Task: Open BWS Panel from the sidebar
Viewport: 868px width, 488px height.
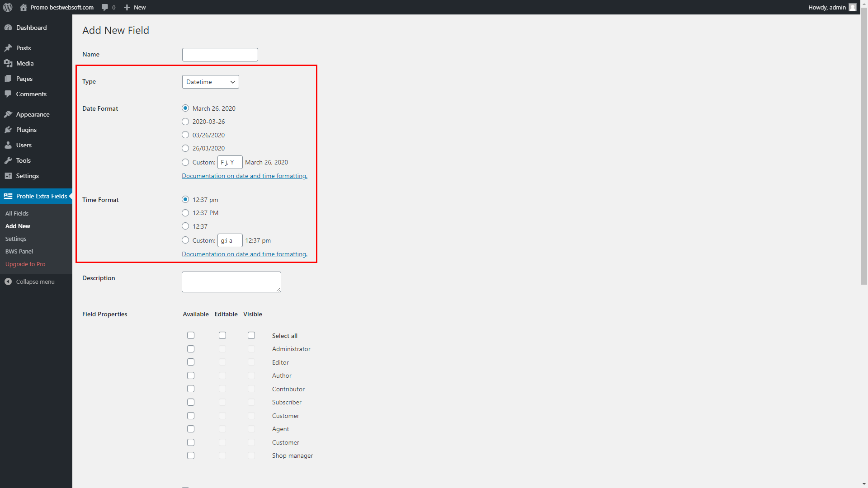Action: pos(19,251)
